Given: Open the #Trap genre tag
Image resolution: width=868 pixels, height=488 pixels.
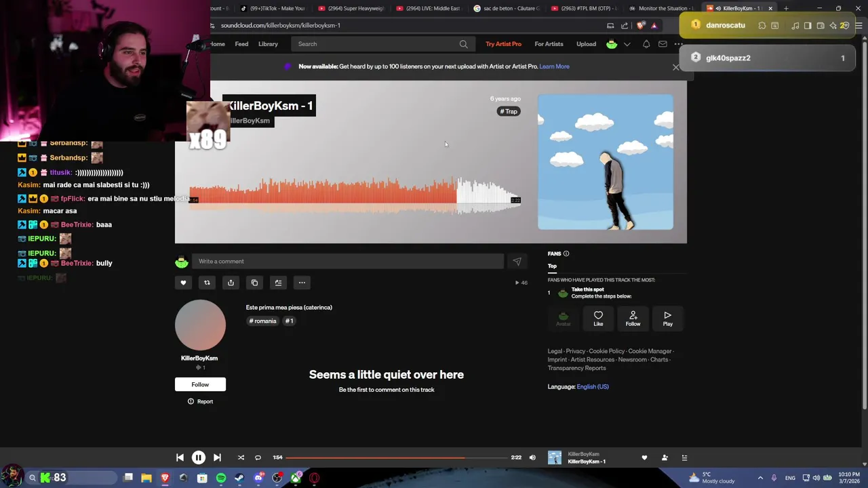Looking at the screenshot, I should [x=509, y=111].
